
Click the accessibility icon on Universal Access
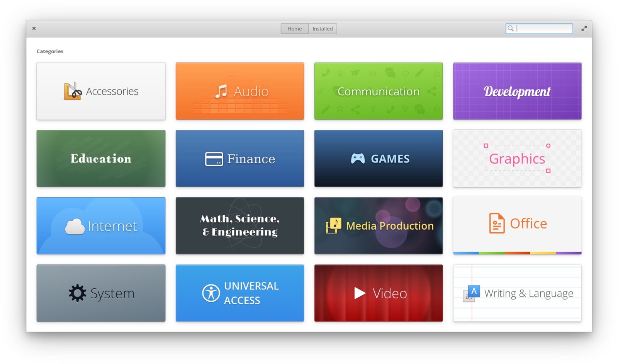point(211,293)
